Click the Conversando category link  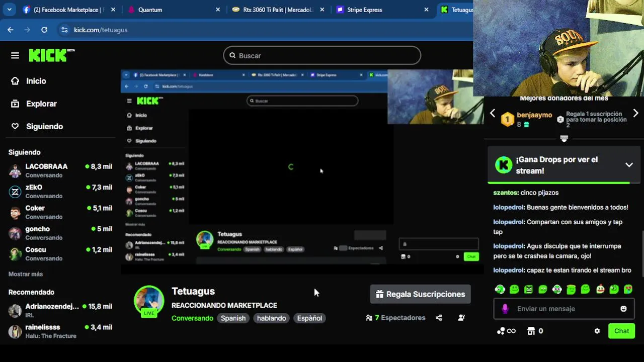tap(192, 318)
